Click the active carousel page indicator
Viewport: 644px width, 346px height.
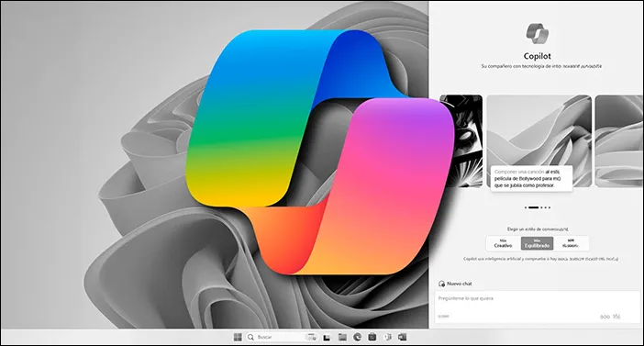(533, 207)
